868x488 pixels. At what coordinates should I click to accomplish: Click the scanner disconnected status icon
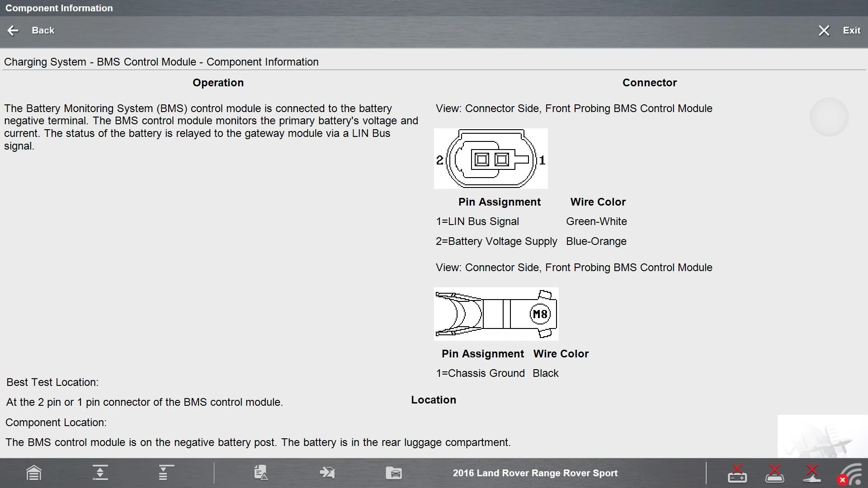click(774, 473)
